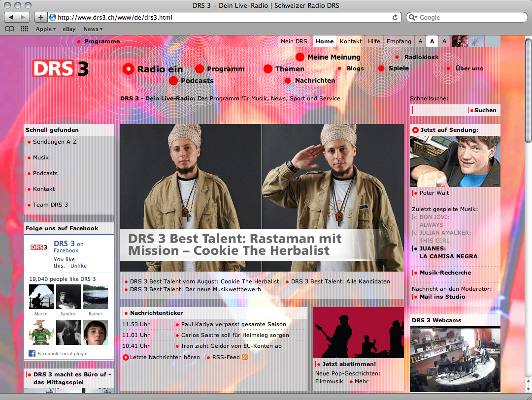
Task: Open the Sendungen A-Z link
Action: coord(55,142)
